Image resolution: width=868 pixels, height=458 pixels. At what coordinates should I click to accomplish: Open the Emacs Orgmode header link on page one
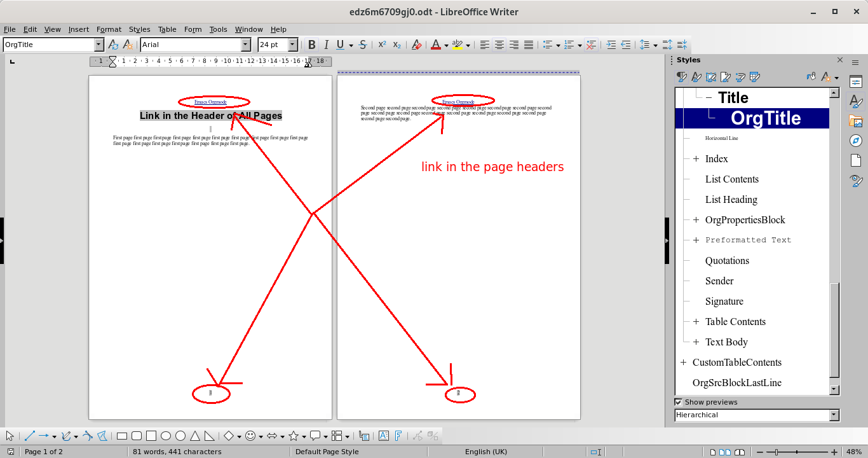[210, 102]
